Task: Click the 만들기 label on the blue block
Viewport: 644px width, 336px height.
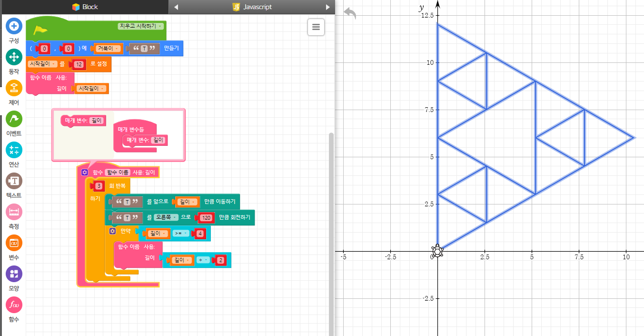Action: coord(171,48)
